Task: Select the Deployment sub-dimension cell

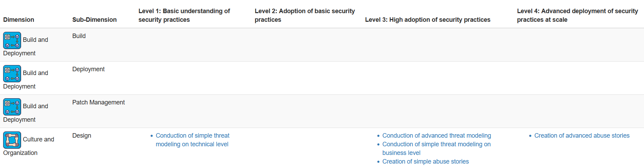Action: click(x=88, y=69)
